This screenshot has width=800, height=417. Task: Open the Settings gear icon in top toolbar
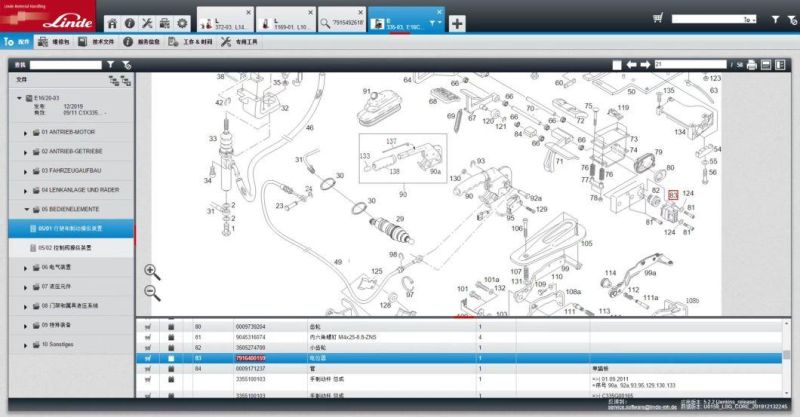coord(182,23)
